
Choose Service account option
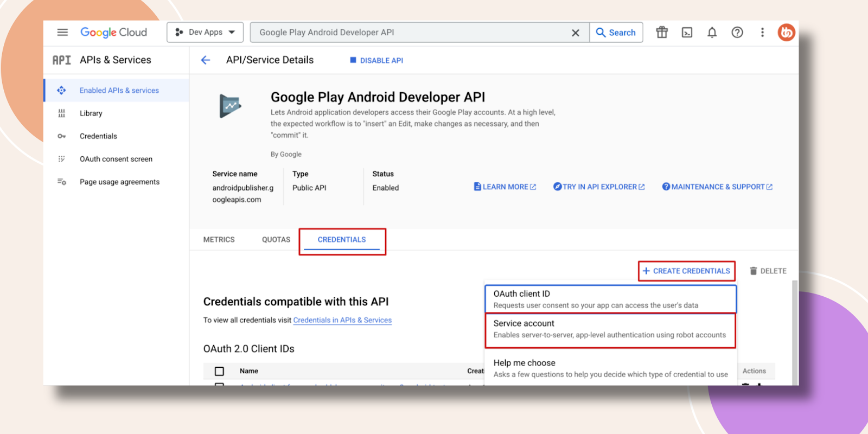point(610,329)
